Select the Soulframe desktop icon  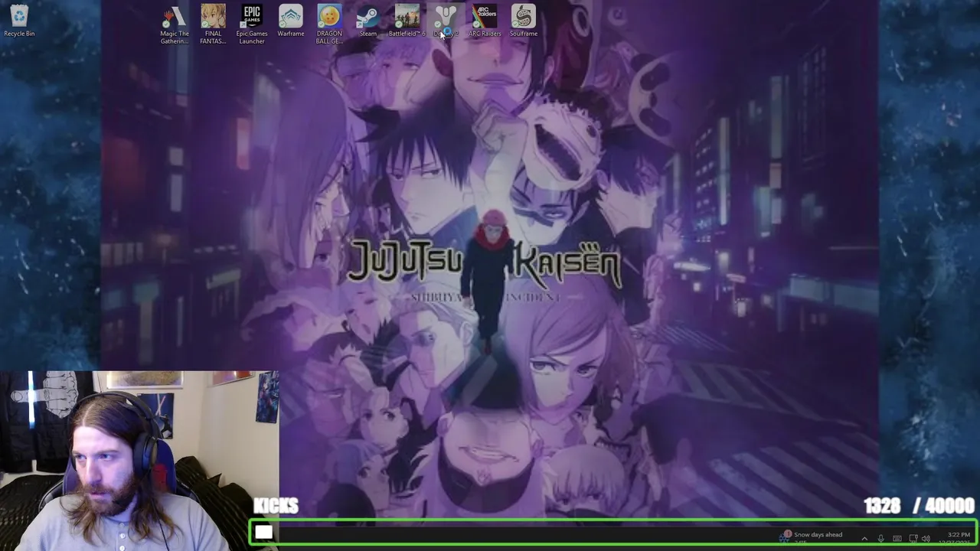pos(524,21)
